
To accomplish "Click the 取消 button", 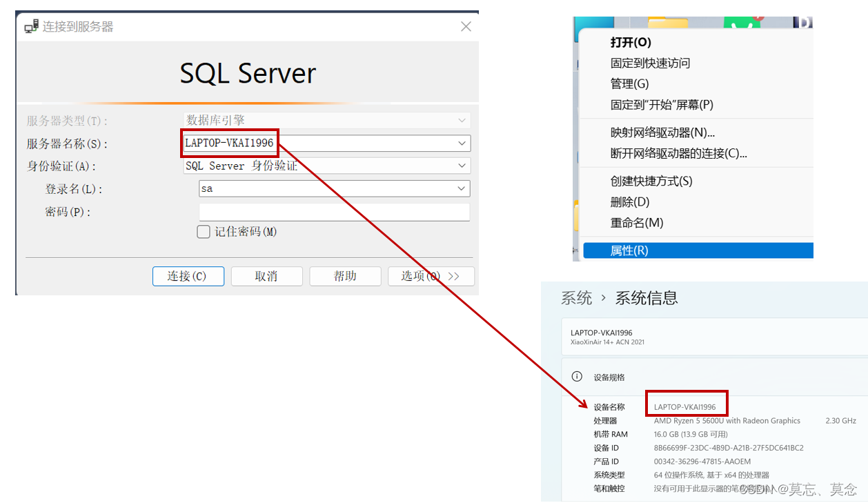I will [x=266, y=276].
